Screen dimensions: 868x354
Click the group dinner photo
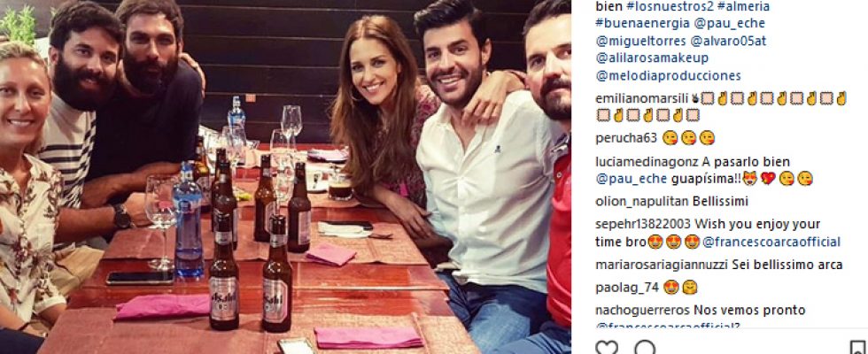pos(285,177)
